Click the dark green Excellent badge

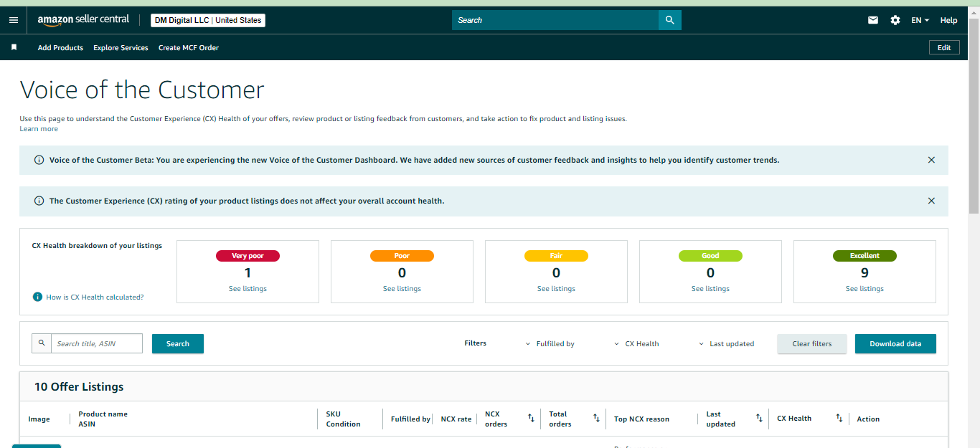coord(864,256)
